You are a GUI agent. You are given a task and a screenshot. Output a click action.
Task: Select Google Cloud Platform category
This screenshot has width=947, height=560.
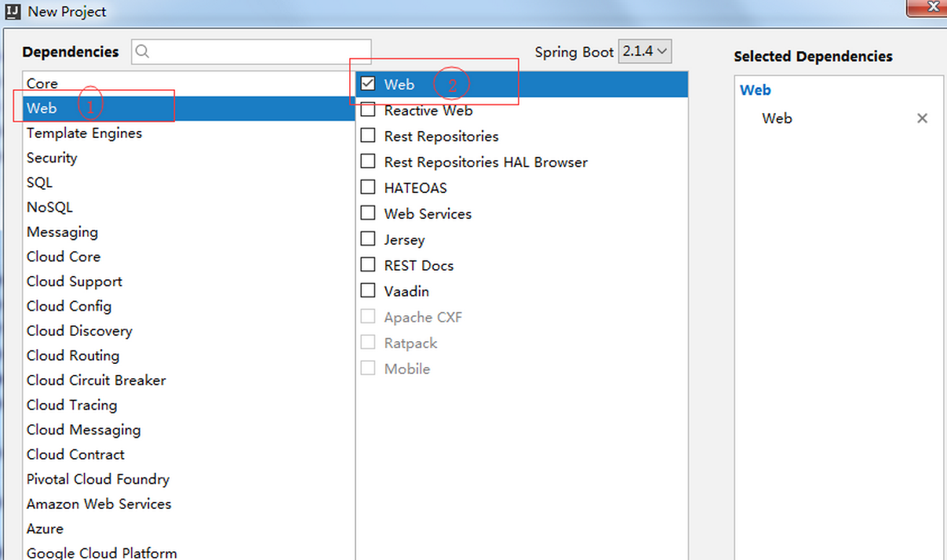[188, 551]
